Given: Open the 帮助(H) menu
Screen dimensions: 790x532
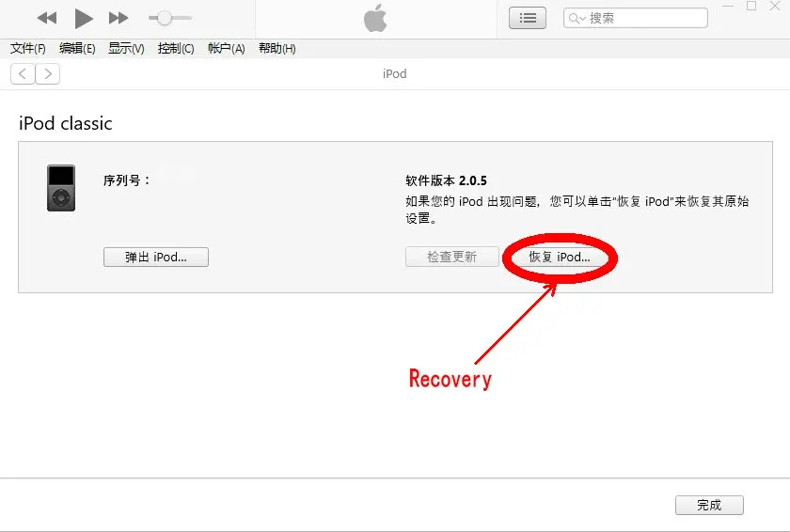Looking at the screenshot, I should (277, 48).
